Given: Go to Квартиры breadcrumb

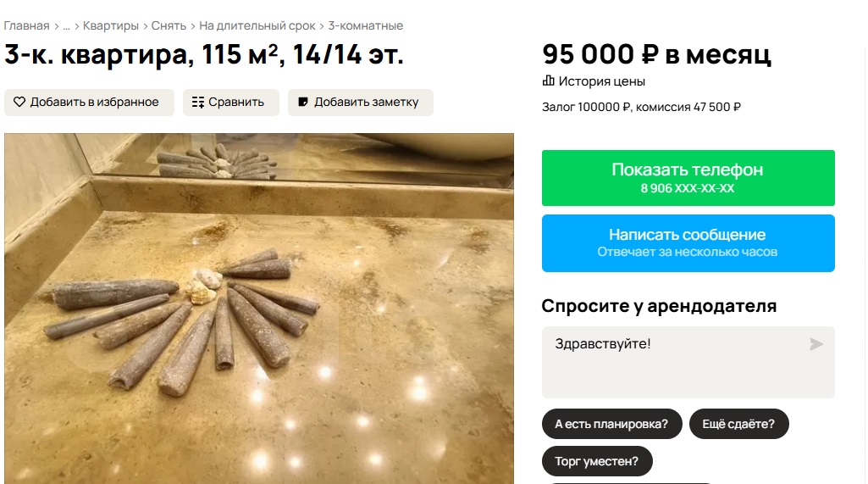Looking at the screenshot, I should [x=111, y=25].
